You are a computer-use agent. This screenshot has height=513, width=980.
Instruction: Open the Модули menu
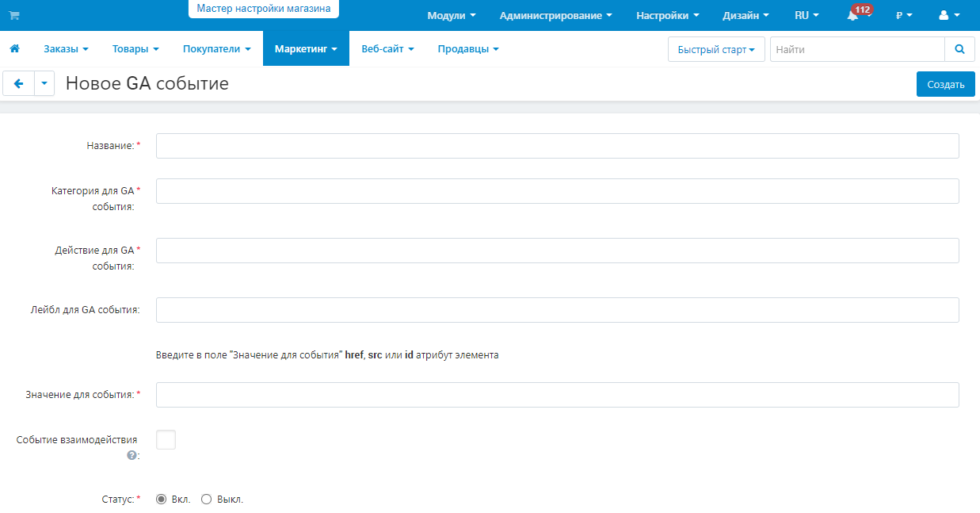(452, 15)
